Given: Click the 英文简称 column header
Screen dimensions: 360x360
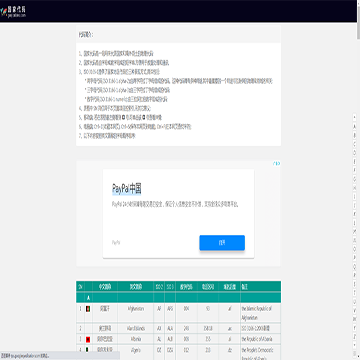Looking at the screenshot, I should 136,287.
